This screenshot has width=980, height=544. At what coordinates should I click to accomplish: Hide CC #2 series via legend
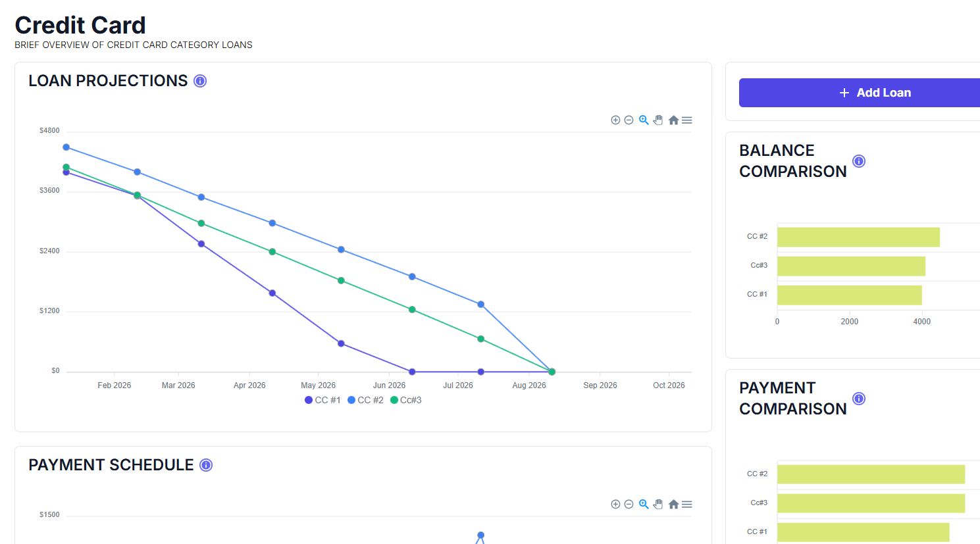click(x=366, y=400)
